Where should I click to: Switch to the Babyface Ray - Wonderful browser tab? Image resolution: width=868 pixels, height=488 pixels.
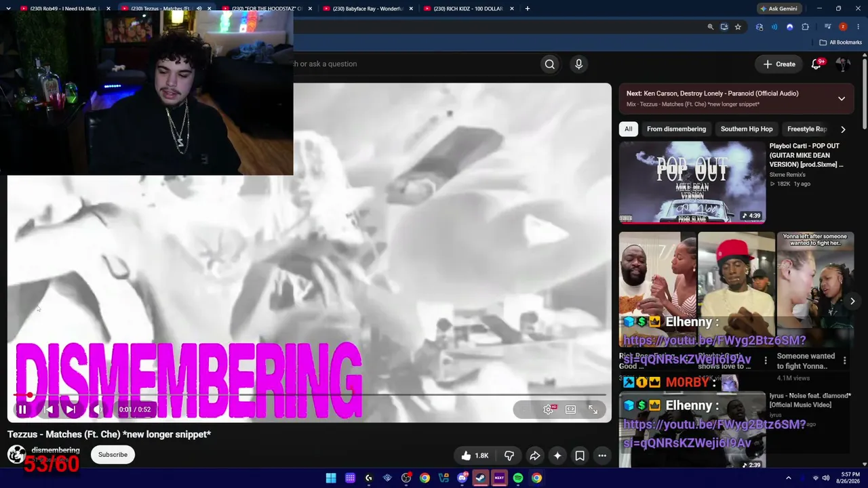click(368, 9)
